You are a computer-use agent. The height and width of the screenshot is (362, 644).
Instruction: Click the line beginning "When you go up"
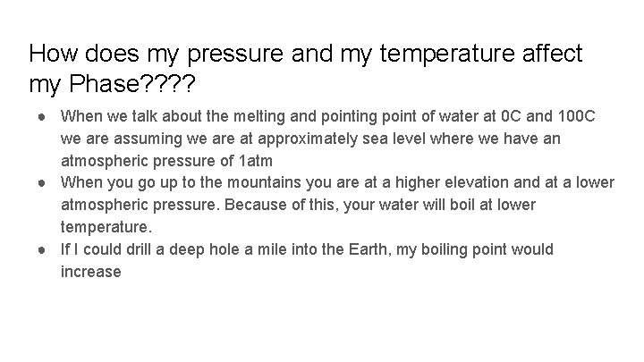(x=337, y=183)
